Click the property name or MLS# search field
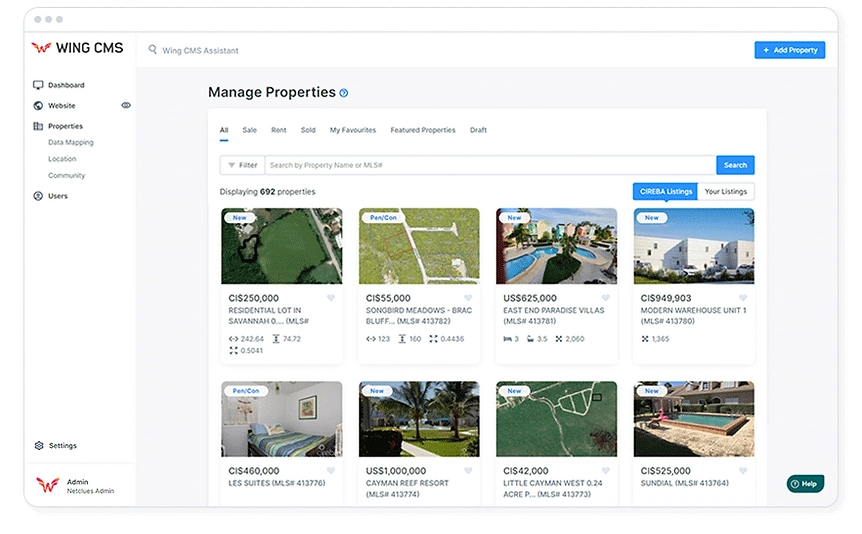Screen dimensions: 862x534 [x=490, y=165]
